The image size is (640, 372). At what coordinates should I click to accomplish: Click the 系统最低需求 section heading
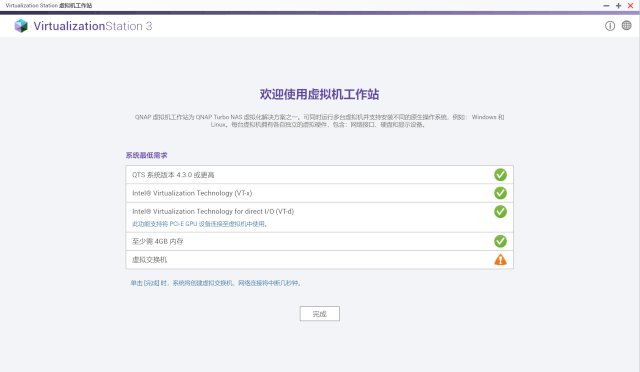pos(147,155)
